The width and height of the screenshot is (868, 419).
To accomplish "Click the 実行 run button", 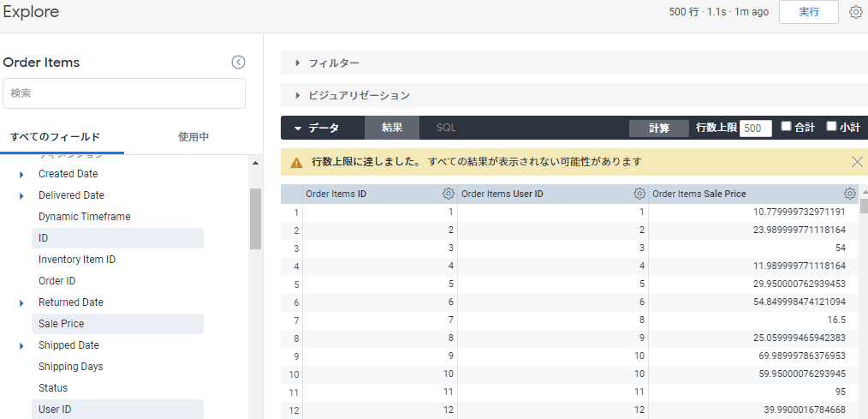I will click(809, 12).
